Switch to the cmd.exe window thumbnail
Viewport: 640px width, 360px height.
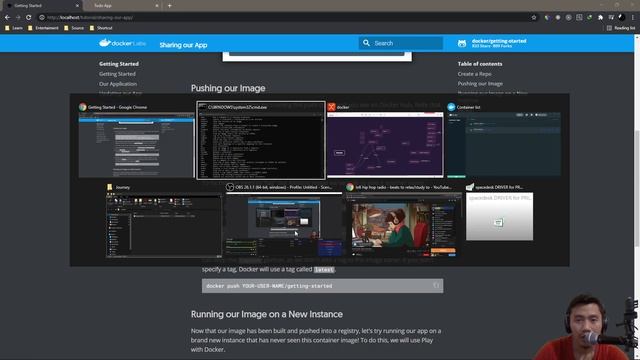261,141
